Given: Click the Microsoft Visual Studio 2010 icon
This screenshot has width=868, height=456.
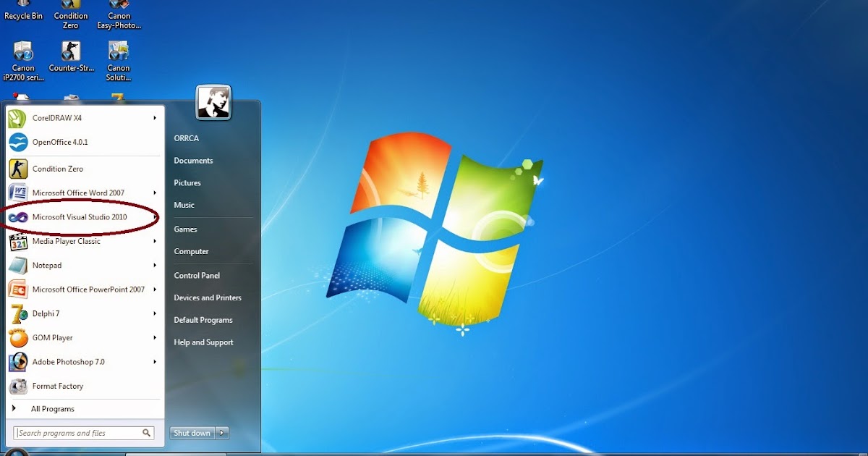Looking at the screenshot, I should click(x=18, y=217).
